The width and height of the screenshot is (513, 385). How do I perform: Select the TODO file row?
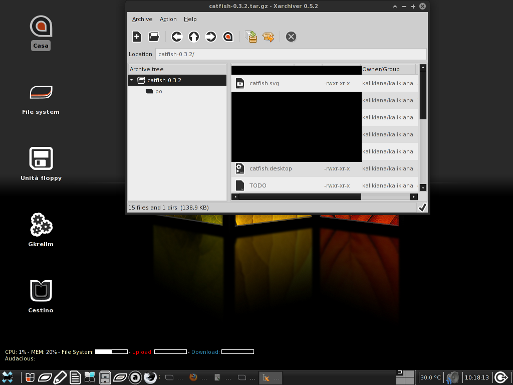point(324,185)
